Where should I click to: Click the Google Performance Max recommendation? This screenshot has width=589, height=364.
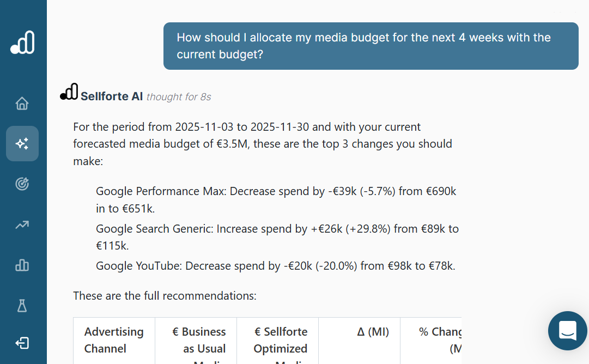pyautogui.click(x=276, y=199)
